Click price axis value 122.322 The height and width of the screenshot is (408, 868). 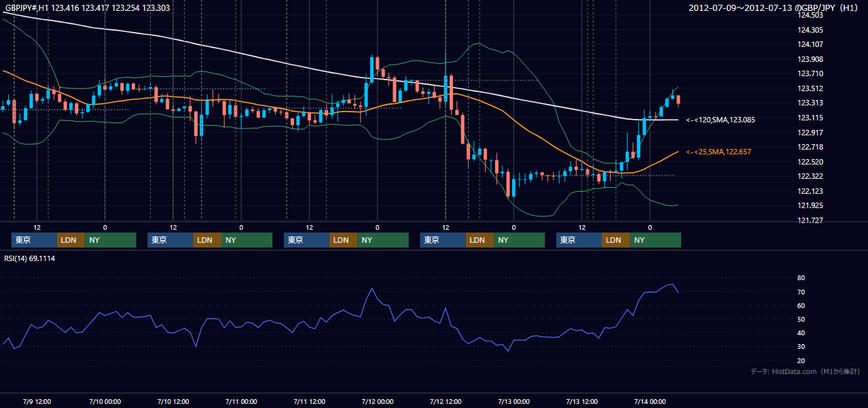pos(810,176)
